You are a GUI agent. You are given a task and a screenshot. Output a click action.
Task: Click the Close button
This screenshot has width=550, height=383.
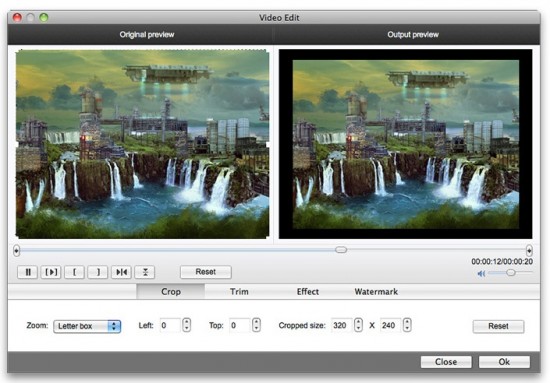click(x=446, y=362)
